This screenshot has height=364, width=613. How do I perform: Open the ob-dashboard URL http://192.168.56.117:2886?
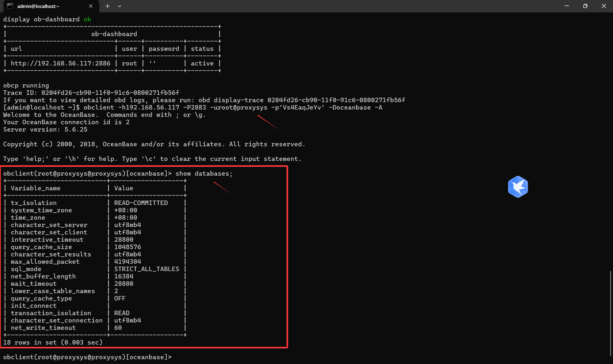(61, 63)
